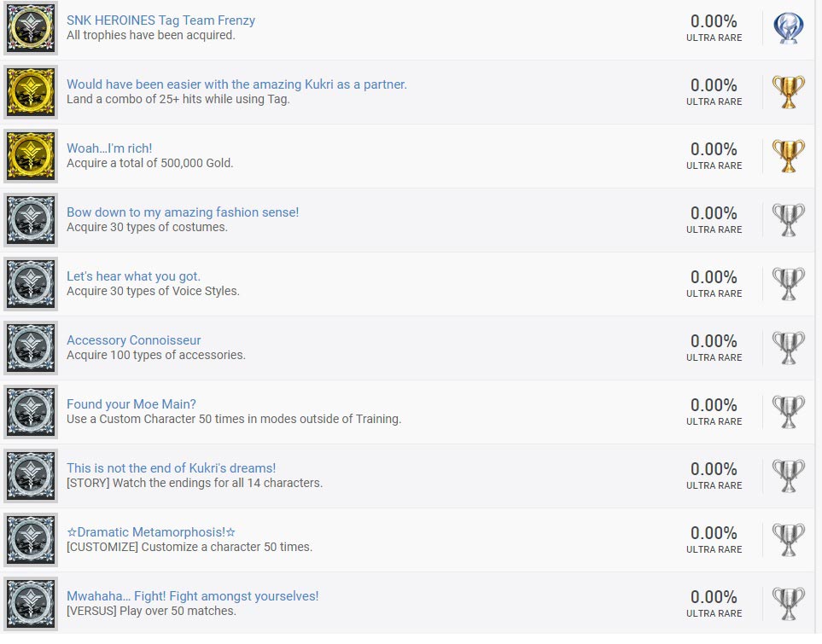Select the Let's hear what you got thumbnail
The width and height of the screenshot is (822, 644).
32,284
